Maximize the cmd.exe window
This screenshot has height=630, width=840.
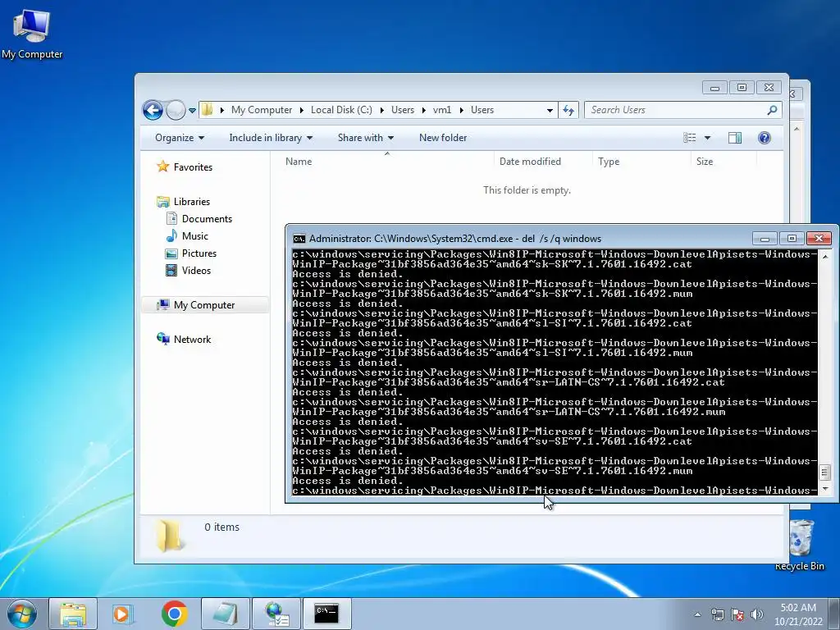792,238
